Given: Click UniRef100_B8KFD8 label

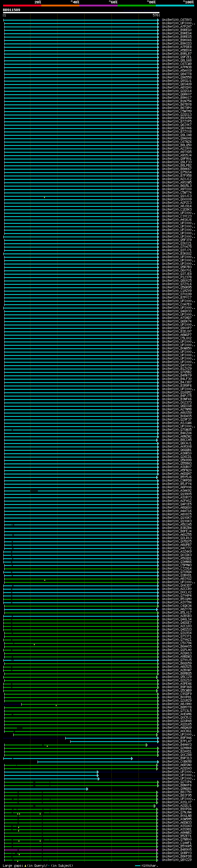Looking at the screenshot, I should tap(177, 857).
